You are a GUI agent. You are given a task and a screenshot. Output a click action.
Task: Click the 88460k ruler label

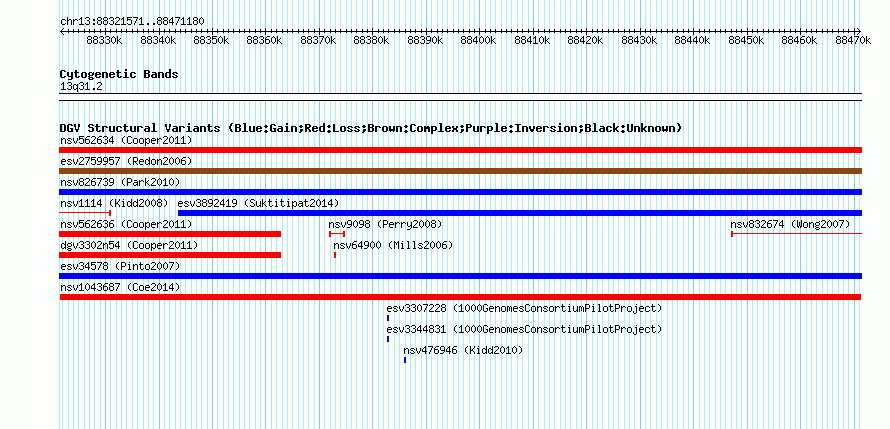point(799,41)
